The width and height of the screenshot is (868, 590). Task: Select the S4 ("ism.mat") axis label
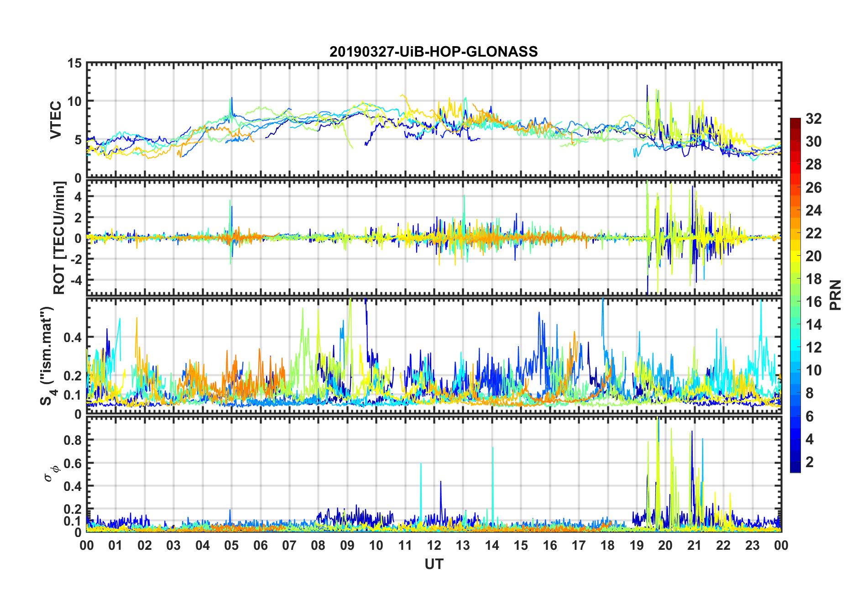[47, 356]
